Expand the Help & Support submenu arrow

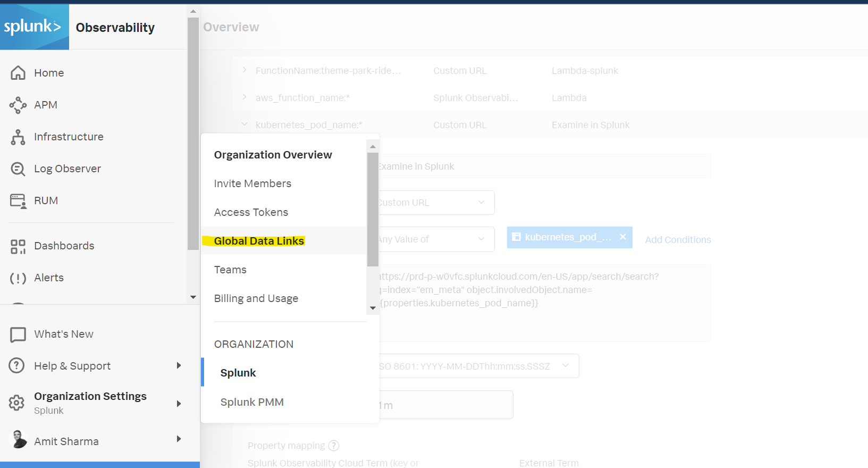179,365
